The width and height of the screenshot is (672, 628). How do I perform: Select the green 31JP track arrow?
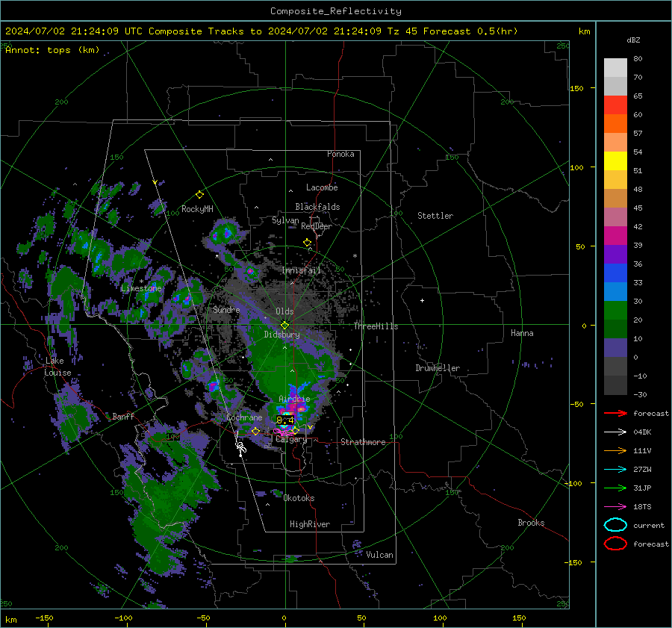(x=615, y=488)
